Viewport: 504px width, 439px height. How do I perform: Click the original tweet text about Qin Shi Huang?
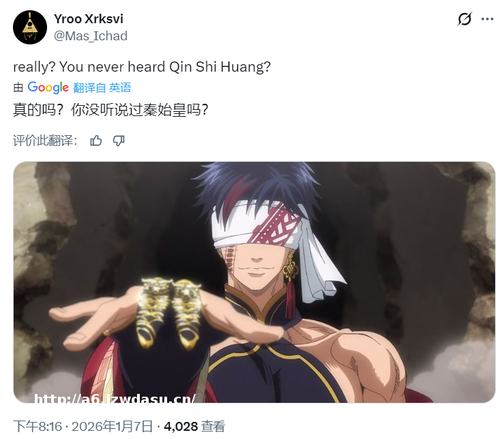pyautogui.click(x=142, y=67)
